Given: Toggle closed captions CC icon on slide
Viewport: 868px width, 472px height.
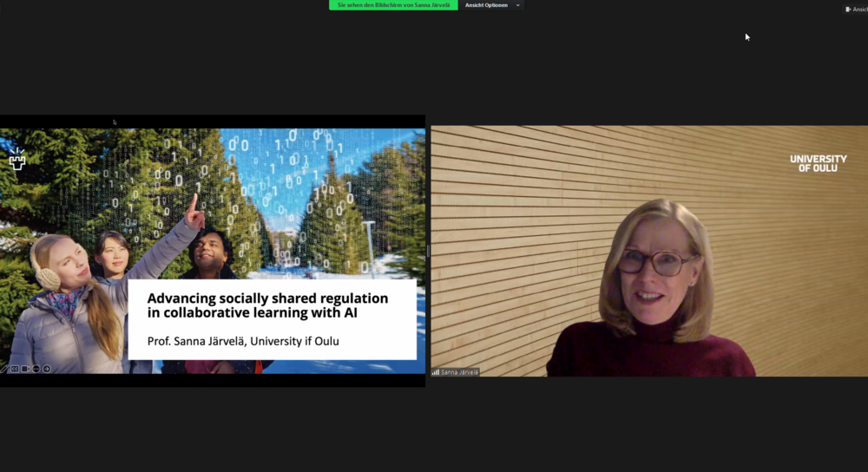Looking at the screenshot, I should [x=15, y=369].
